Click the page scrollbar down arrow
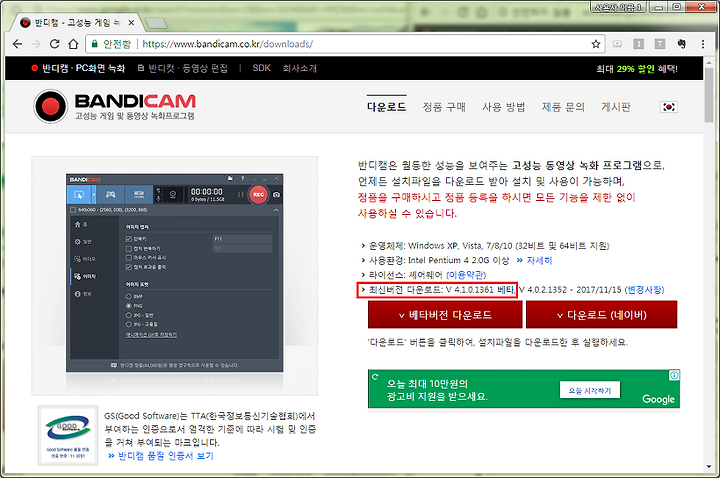This screenshot has height=478, width=720. coord(709,467)
